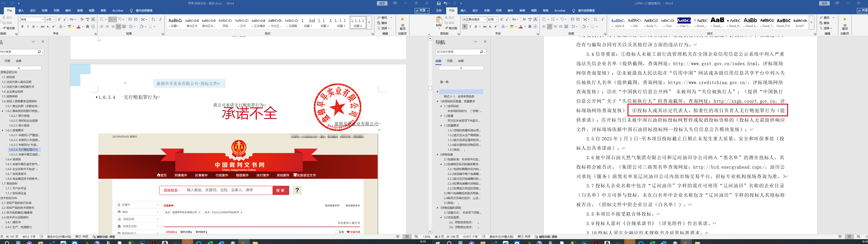The image size is (868, 244).
Task: Click the question mark help icon on the court website
Action: point(297,190)
